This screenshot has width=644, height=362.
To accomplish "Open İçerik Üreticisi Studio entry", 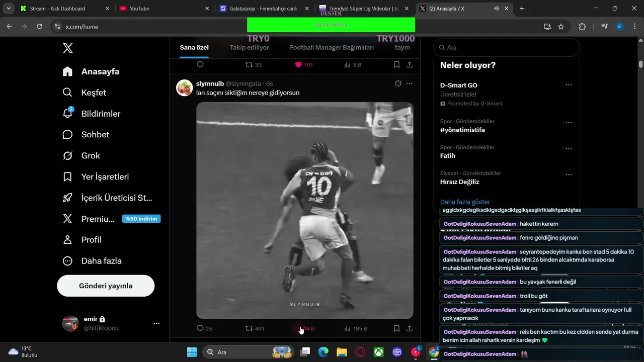I will 107,198.
